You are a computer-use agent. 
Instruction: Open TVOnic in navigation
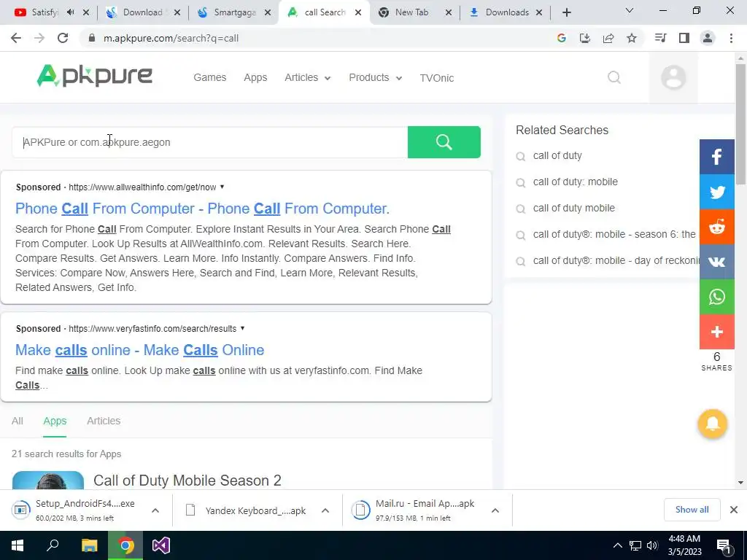[x=436, y=78]
